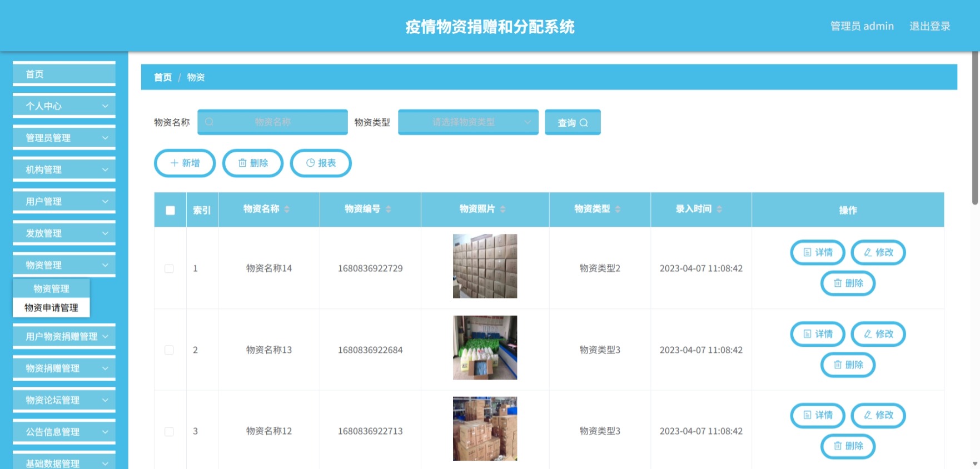Screen dimensions: 980x469
Task: Click 录入时间 of 物资名称12 row
Action: (701, 431)
